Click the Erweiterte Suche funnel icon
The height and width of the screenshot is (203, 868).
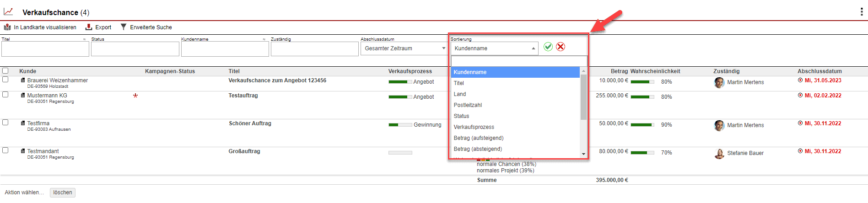pyautogui.click(x=124, y=27)
